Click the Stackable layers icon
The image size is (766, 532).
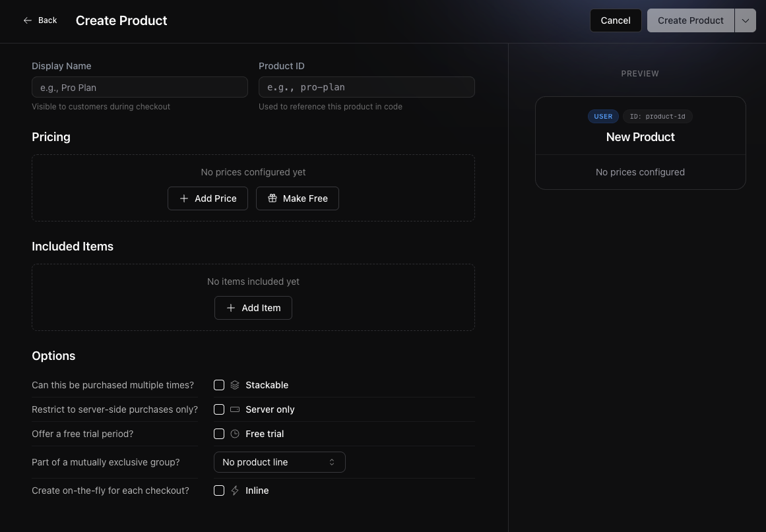[x=235, y=385]
